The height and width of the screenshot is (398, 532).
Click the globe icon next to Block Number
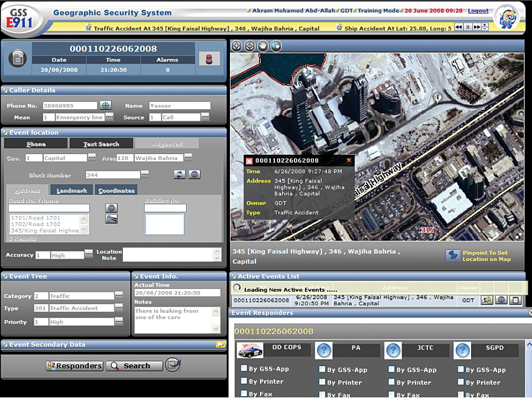click(x=194, y=174)
